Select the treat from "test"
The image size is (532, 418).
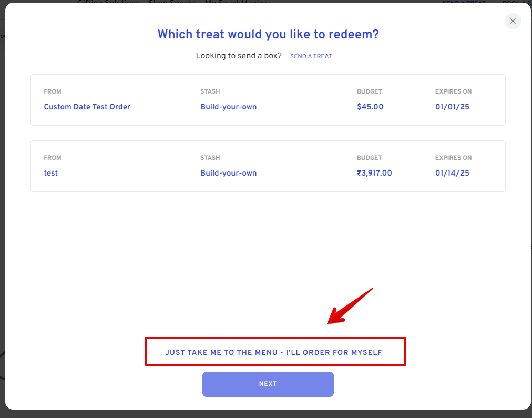(x=51, y=173)
